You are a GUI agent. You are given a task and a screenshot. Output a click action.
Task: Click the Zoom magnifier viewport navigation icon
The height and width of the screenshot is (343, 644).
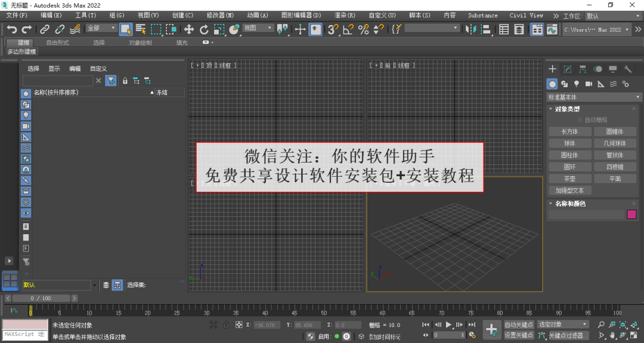[x=601, y=325]
